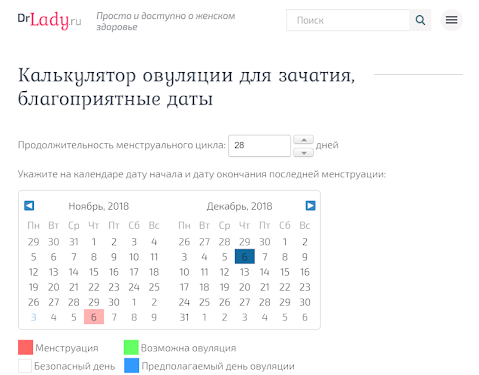Screen dimensions: 479x375
Task: Select the highlighted 6 in Декабрь 2018
Action: (245, 257)
